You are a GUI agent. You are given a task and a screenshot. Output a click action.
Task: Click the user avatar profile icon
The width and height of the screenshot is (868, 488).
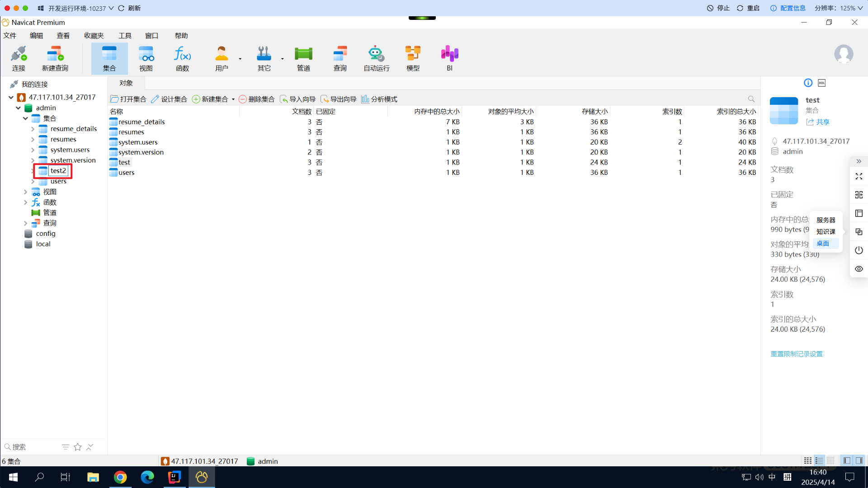(x=844, y=54)
